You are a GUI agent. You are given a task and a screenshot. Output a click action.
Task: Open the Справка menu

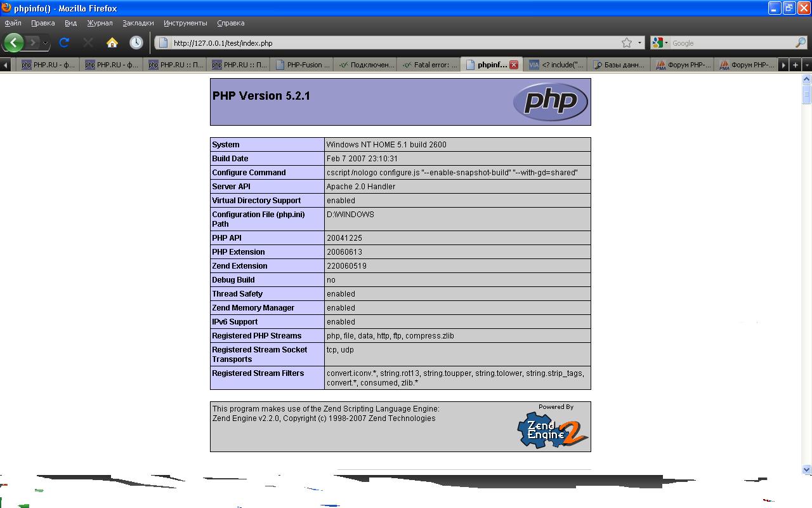pyautogui.click(x=230, y=23)
